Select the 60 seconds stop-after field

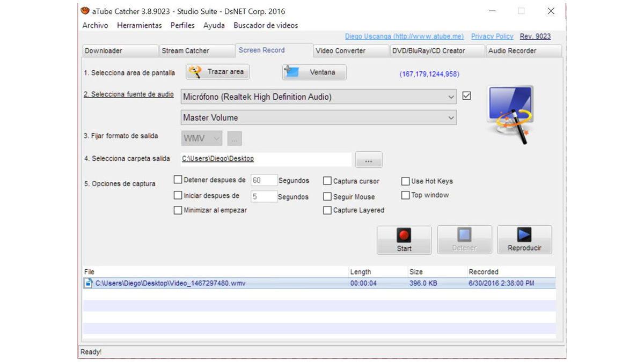[x=263, y=180]
